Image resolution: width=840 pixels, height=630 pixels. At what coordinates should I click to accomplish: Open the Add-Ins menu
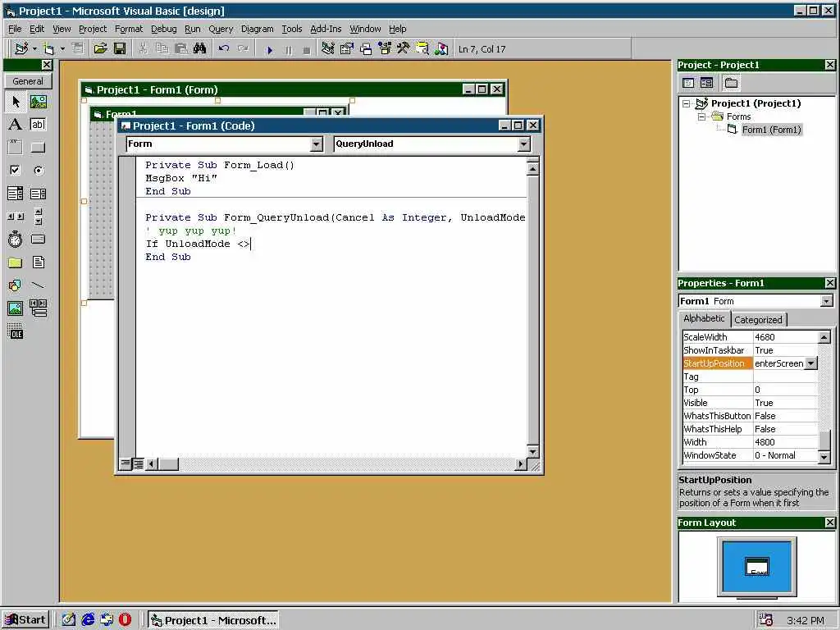tap(326, 29)
